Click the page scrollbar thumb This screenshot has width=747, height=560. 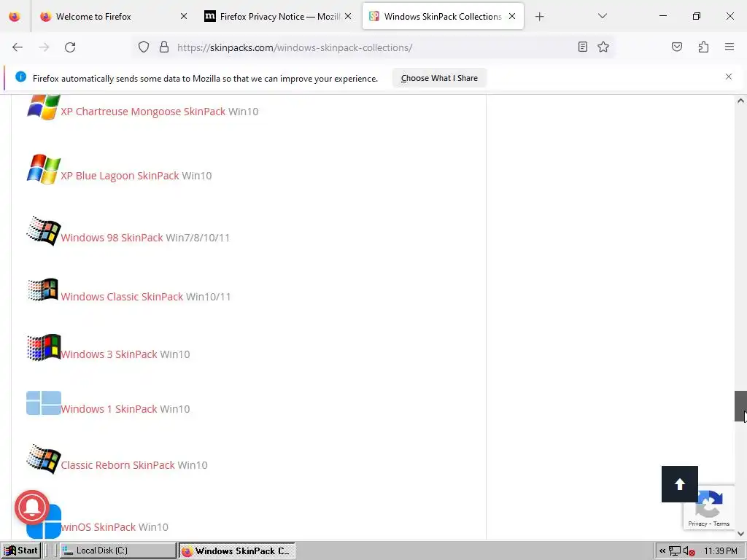[x=740, y=406]
